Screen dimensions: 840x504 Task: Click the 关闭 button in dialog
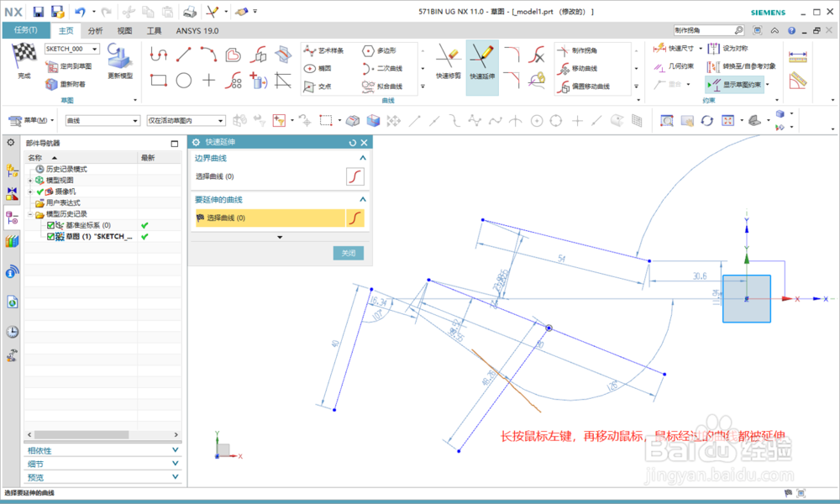349,253
